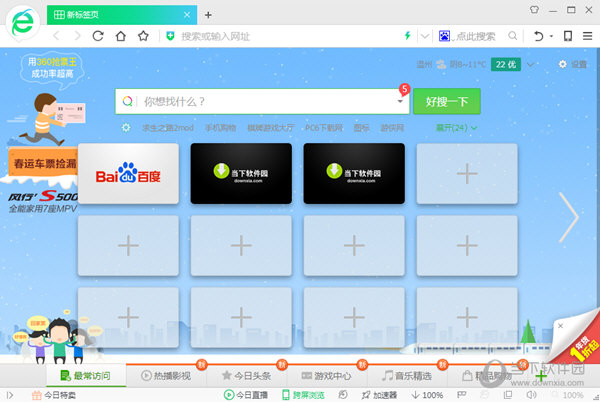
Task: Switch to the 游戏中心 tab
Action: click(326, 376)
